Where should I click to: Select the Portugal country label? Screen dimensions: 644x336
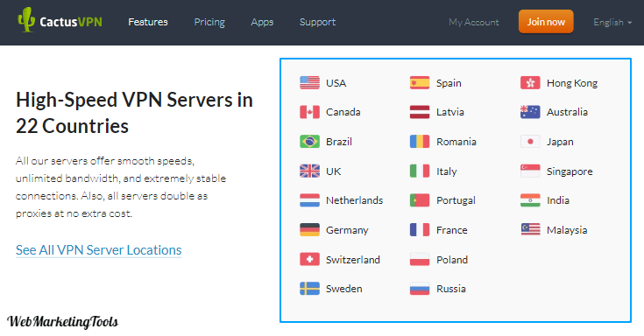[x=456, y=200]
